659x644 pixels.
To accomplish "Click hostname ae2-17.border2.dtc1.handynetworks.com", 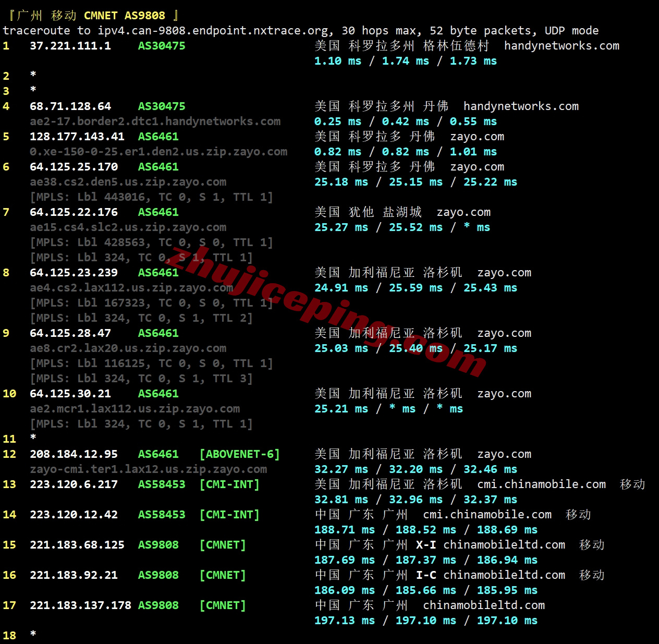I will [x=155, y=121].
